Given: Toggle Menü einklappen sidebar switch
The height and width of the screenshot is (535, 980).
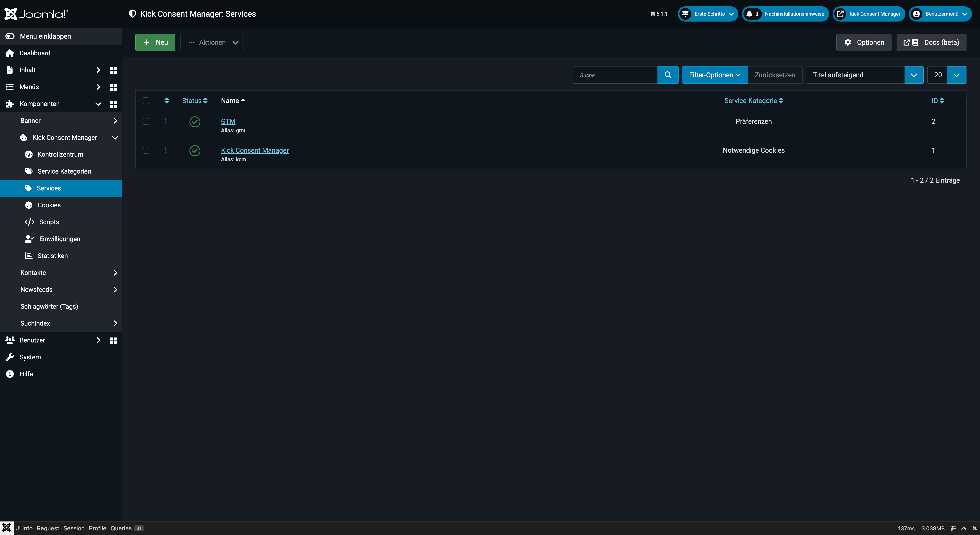Looking at the screenshot, I should click(10, 37).
